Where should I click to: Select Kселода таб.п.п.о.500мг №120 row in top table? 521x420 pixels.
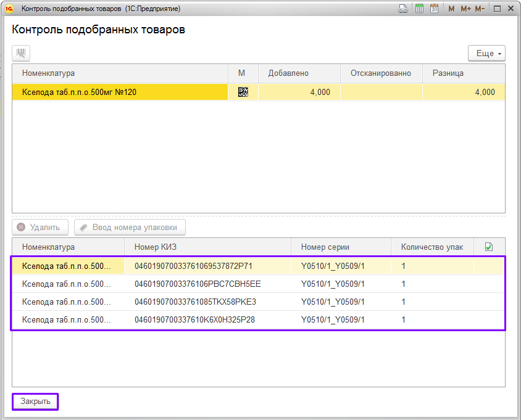120,93
